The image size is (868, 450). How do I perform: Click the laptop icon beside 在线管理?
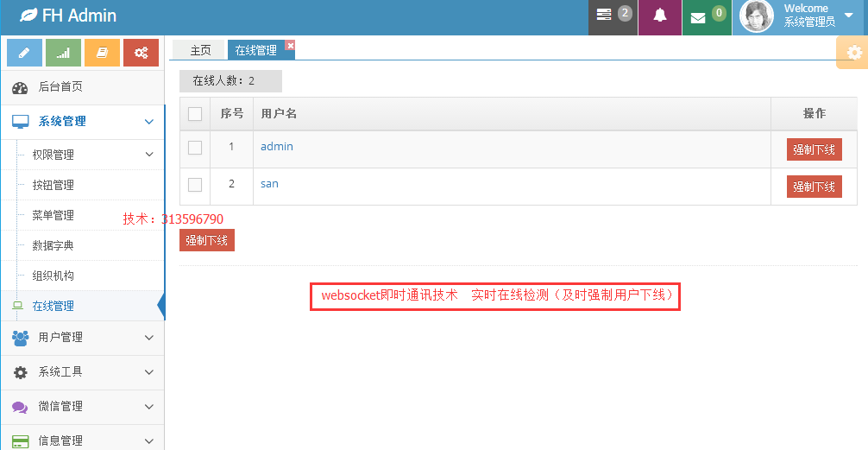(18, 306)
